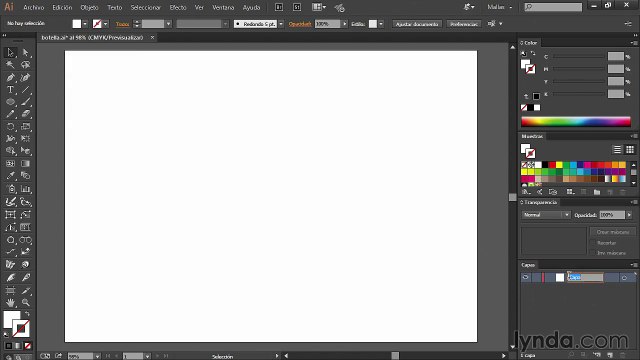
Task: Open the control bar stroke color dropdown
Action: (105, 24)
